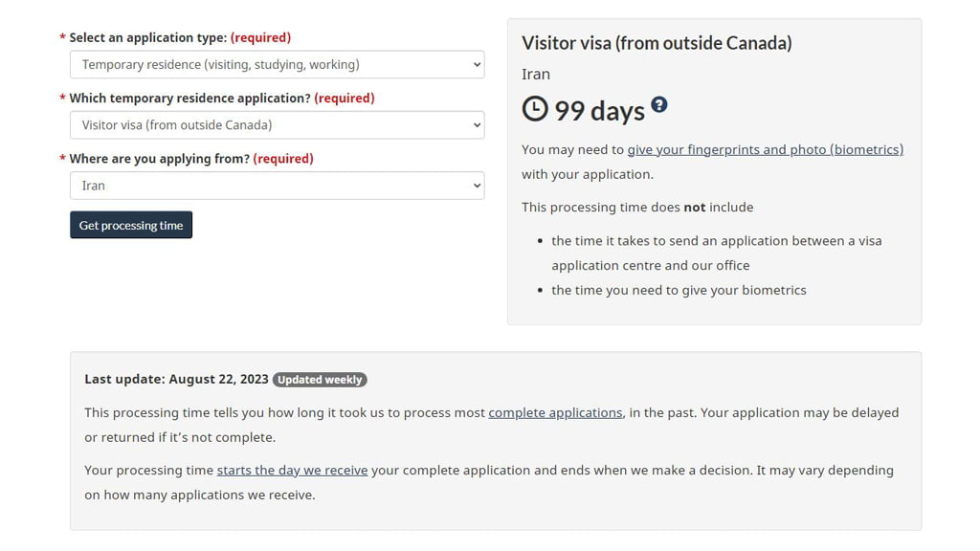Click the 'Where are you applying from?' label
The height and width of the screenshot is (551, 980).
[159, 158]
